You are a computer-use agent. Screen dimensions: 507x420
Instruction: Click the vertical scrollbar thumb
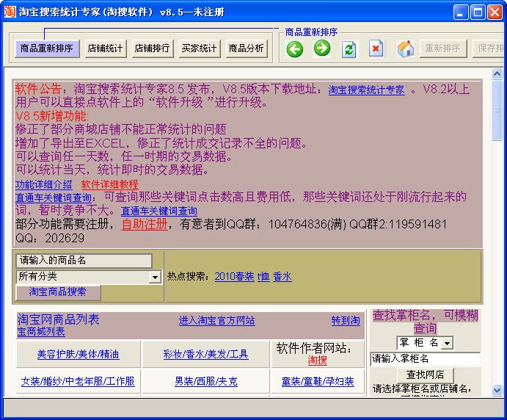pyautogui.click(x=497, y=111)
